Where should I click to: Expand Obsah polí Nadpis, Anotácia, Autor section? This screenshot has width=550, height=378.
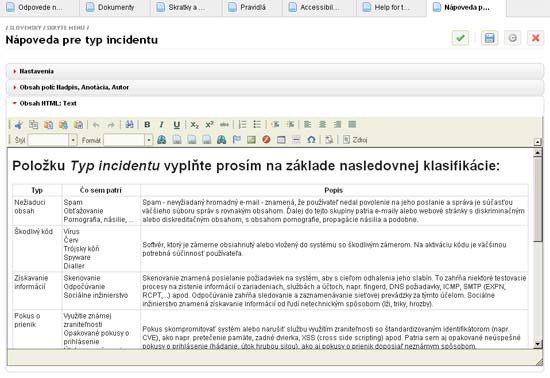tap(275, 87)
